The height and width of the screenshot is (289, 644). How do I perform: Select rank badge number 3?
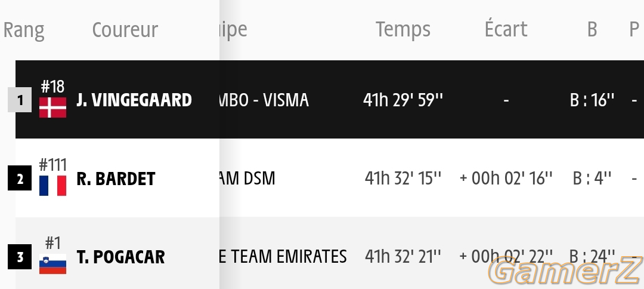[20, 257]
